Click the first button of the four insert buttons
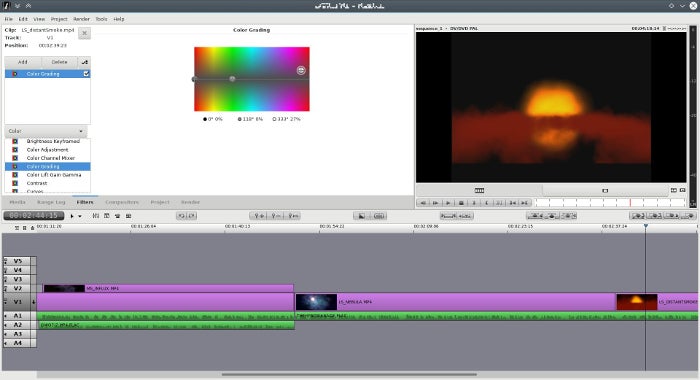The width and height of the screenshot is (700, 380). 638,216
